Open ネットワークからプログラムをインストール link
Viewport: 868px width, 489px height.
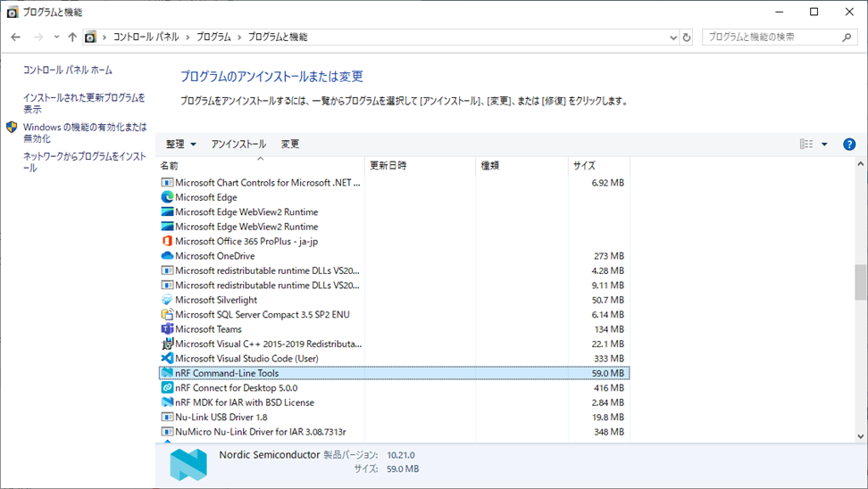tap(85, 162)
